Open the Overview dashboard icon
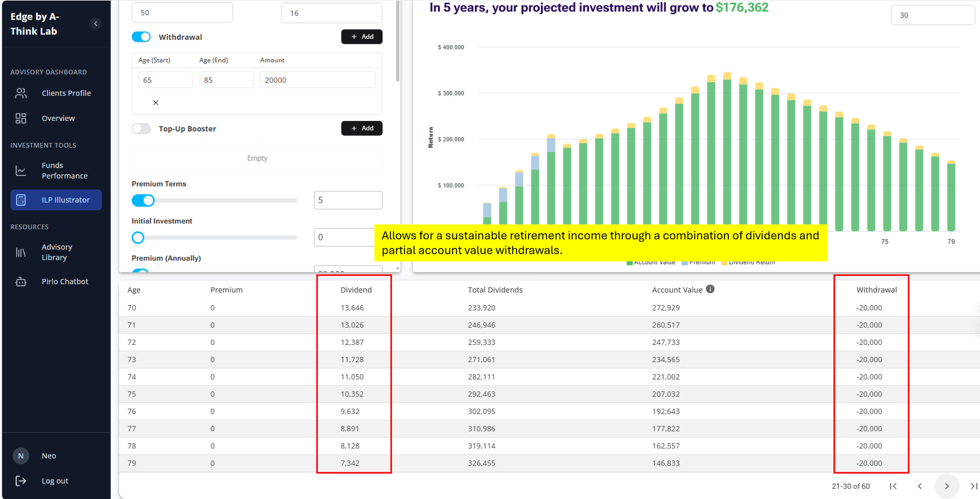This screenshot has height=499, width=980. click(x=21, y=118)
